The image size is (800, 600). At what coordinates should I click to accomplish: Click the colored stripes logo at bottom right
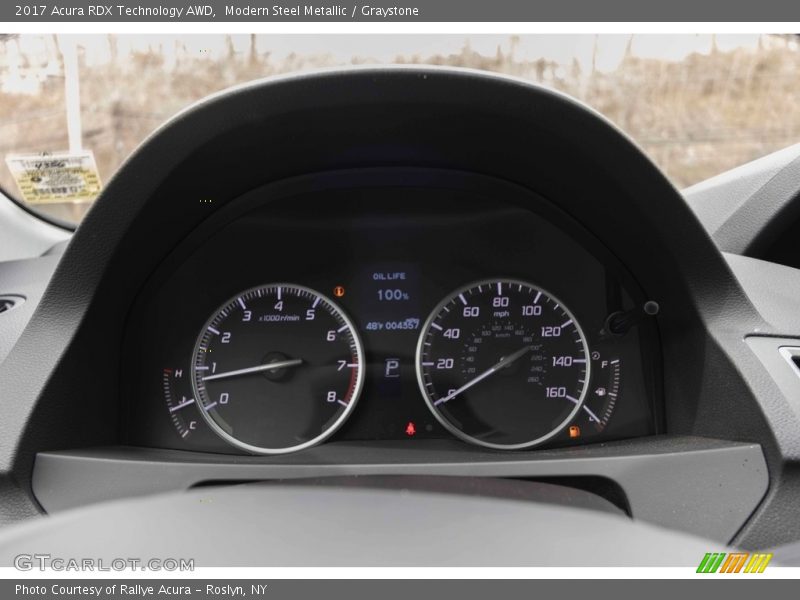[x=734, y=563]
